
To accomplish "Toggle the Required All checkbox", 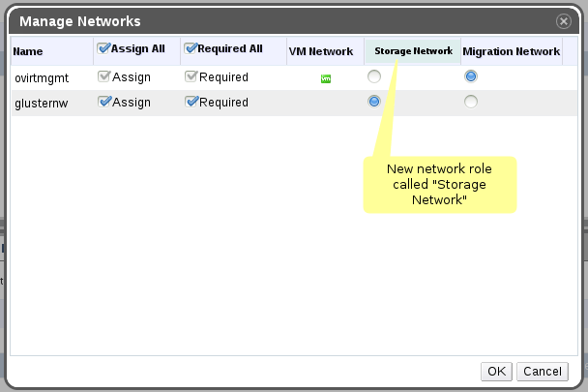I will pos(190,45).
